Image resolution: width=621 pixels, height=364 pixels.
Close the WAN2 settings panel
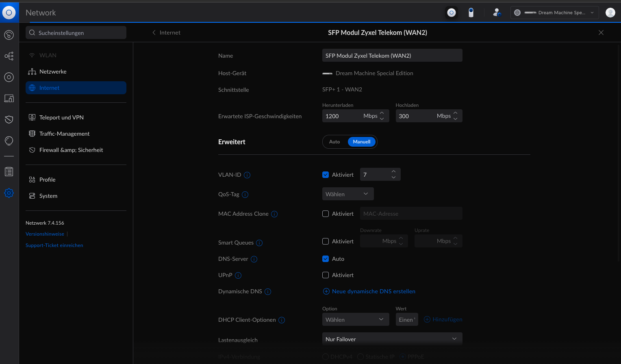(601, 32)
